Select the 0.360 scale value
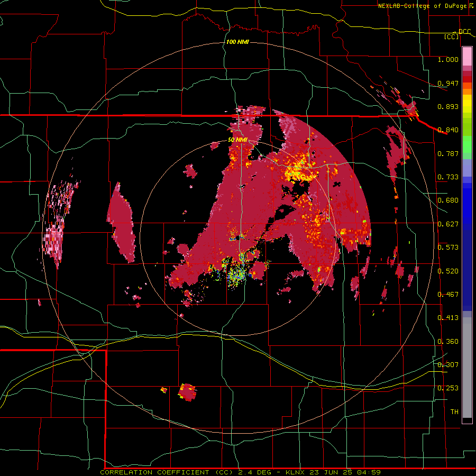 (x=448, y=342)
